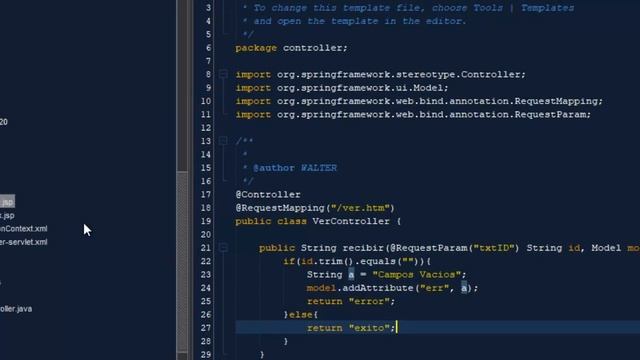This screenshot has height=360, width=640.
Task: Open the file ending in onContext.xml
Action: coord(24,229)
